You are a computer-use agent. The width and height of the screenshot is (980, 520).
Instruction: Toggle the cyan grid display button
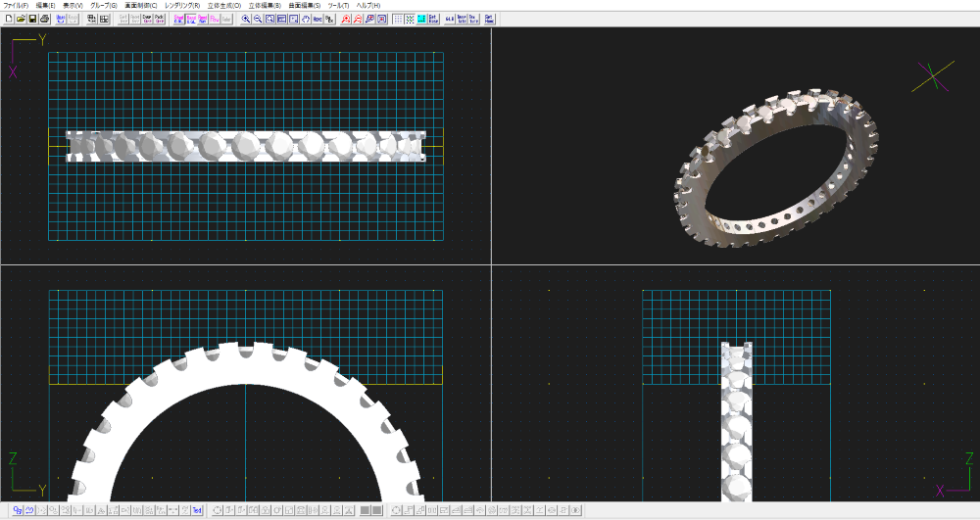[x=421, y=19]
